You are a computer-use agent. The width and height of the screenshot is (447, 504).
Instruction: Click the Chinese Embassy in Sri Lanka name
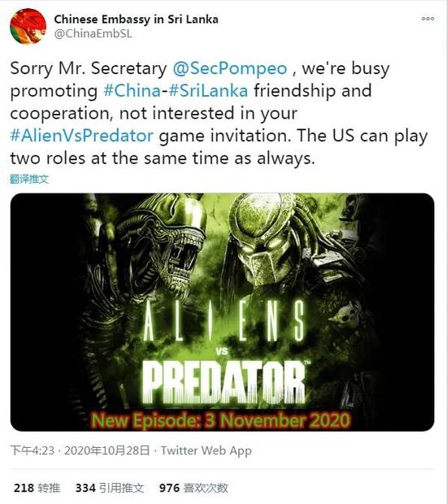point(137,20)
